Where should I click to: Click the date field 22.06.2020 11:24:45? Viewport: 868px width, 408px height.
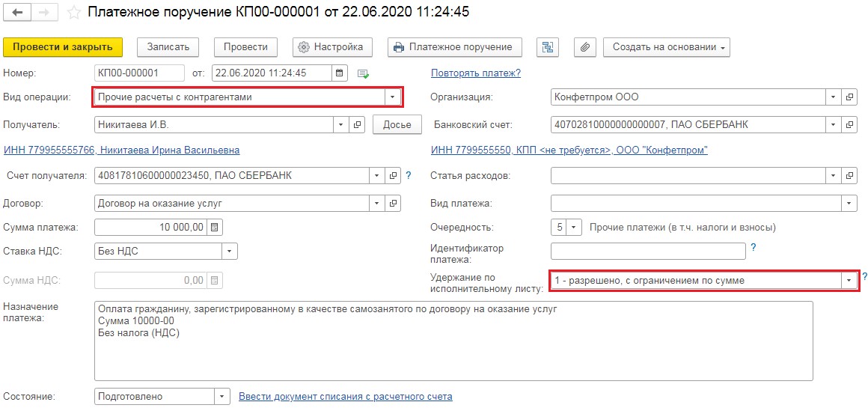click(272, 73)
